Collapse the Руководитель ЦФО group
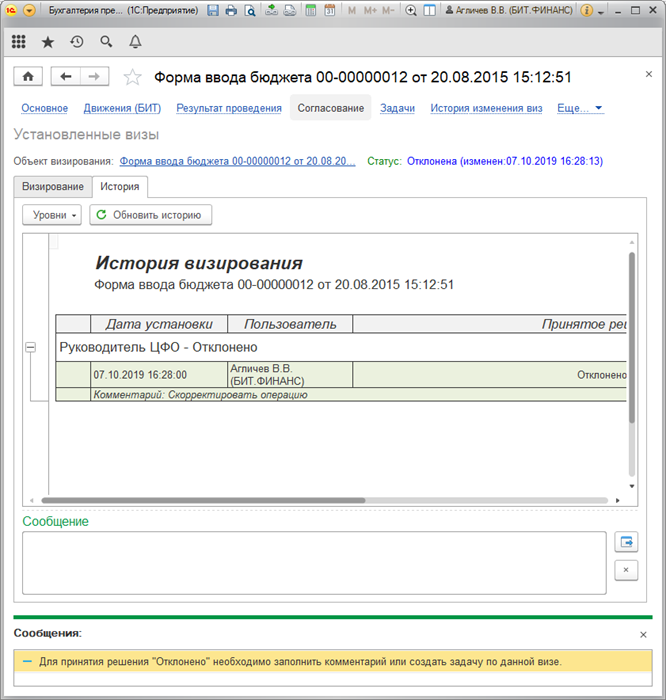This screenshot has height=700, width=666. (x=30, y=347)
